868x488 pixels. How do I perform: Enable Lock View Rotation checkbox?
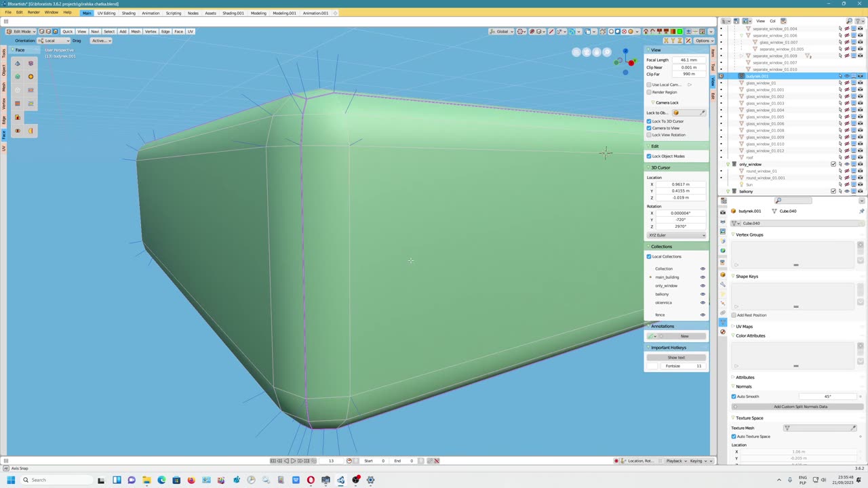click(x=649, y=135)
